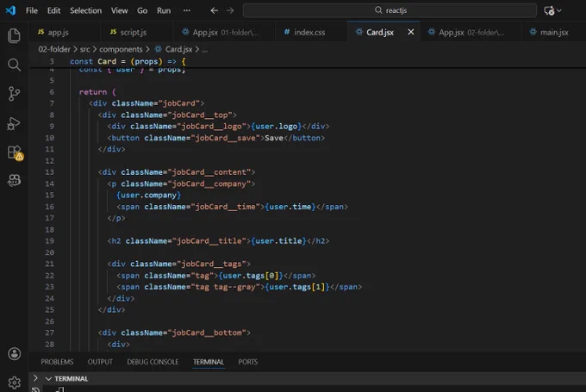Viewport: 586px width, 392px height.
Task: Collapse the TERMINAL section chevron
Action: [48, 378]
